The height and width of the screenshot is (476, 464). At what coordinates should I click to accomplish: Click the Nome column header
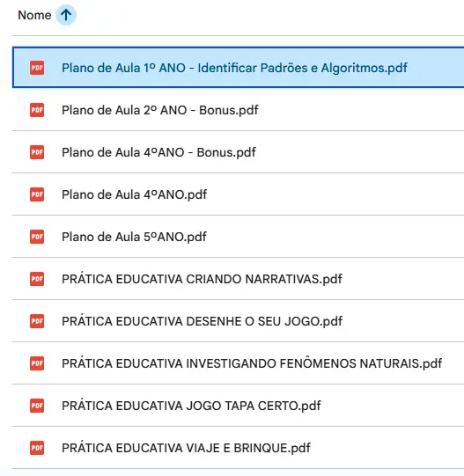[34, 15]
